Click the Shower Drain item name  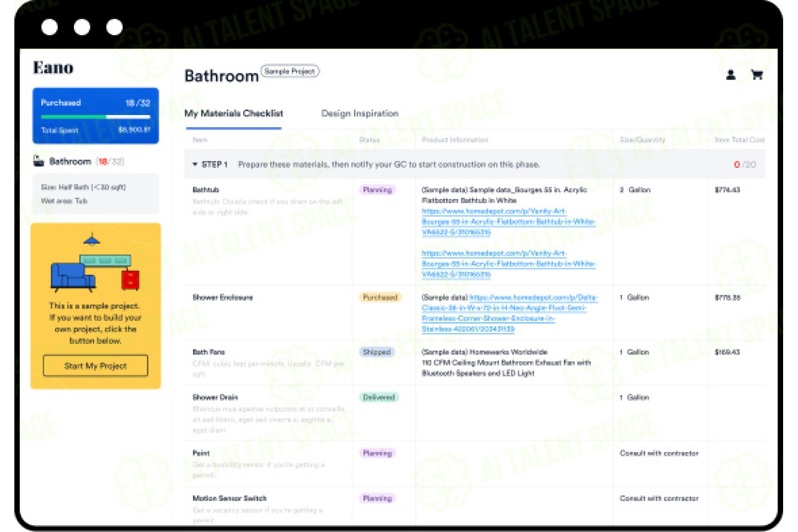[215, 397]
